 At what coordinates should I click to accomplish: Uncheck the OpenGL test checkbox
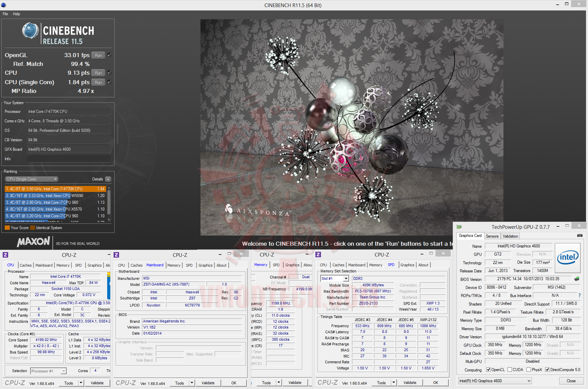pos(109,55)
